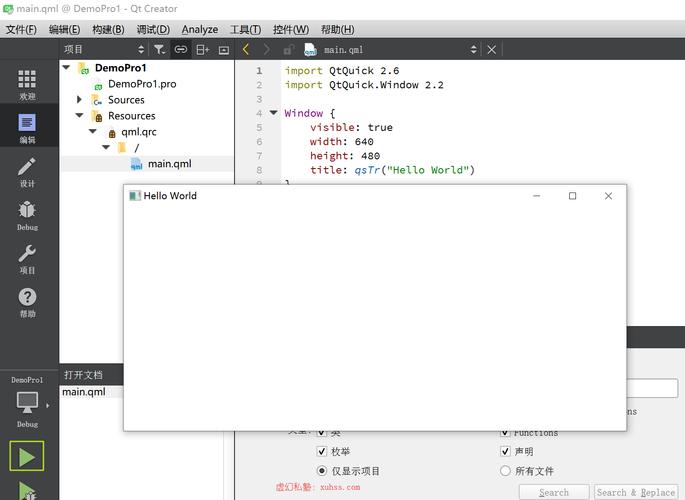Screen dimensions: 685x500
Task: Select DemoPro1.pro in the project tree
Action: [x=142, y=84]
